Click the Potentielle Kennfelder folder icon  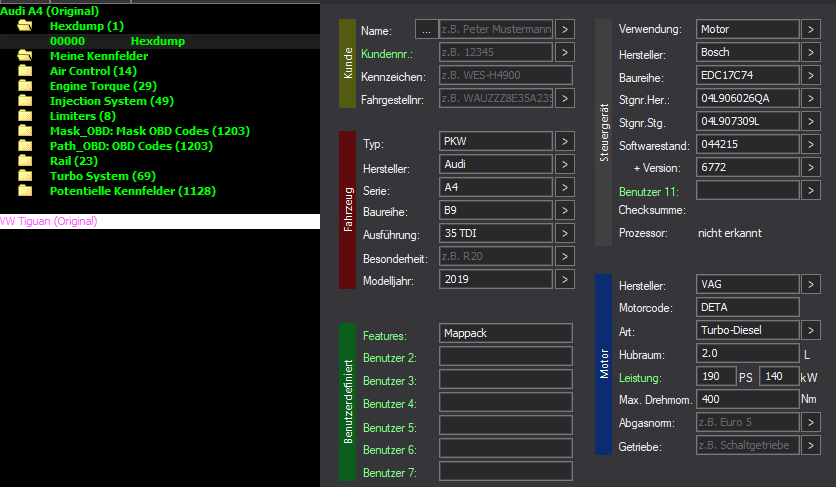point(25,190)
